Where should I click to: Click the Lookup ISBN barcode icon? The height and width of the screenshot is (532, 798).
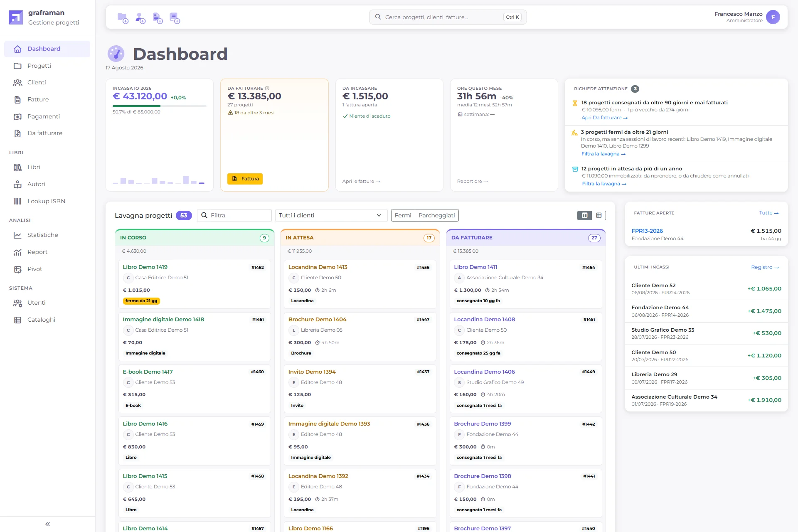tap(17, 202)
